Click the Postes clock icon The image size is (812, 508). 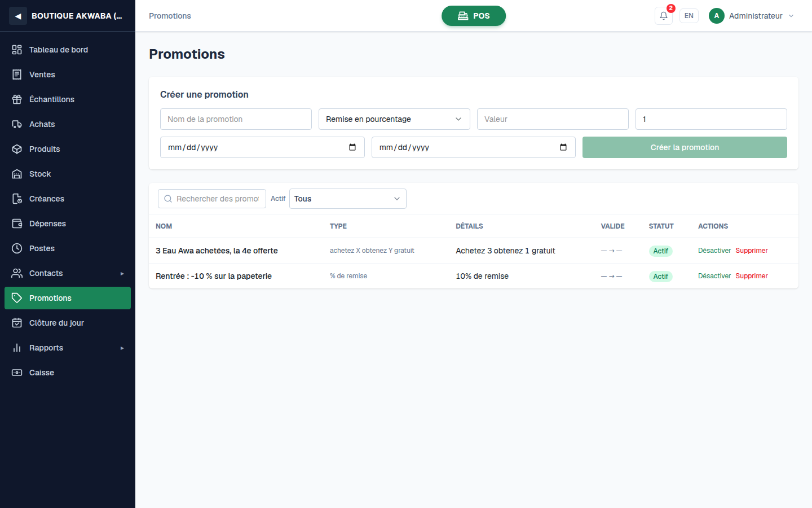pos(17,248)
